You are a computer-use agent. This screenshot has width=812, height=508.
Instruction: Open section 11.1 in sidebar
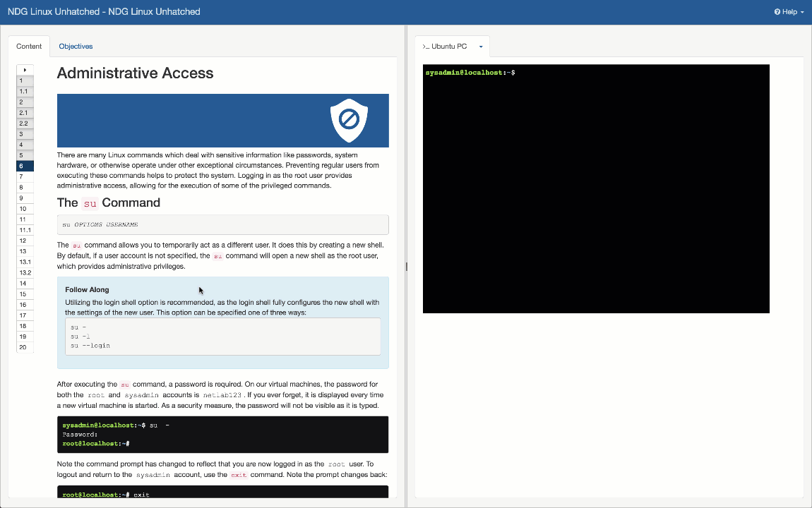click(x=25, y=230)
